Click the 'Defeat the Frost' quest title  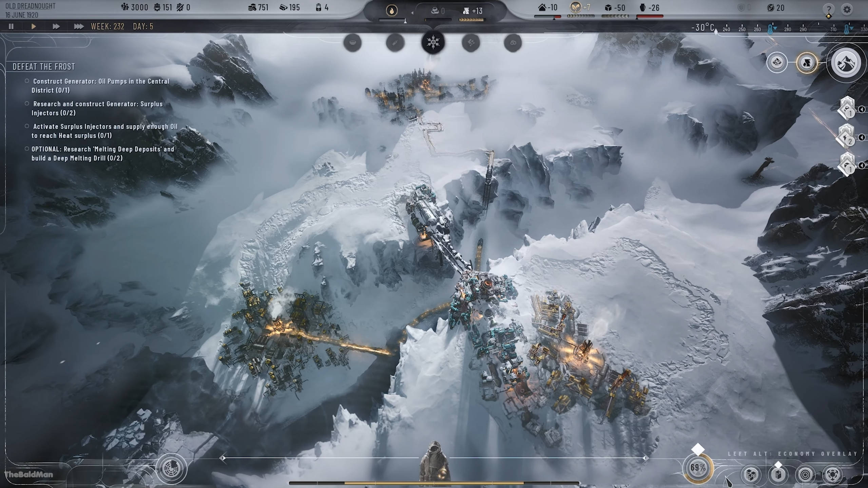click(x=44, y=67)
